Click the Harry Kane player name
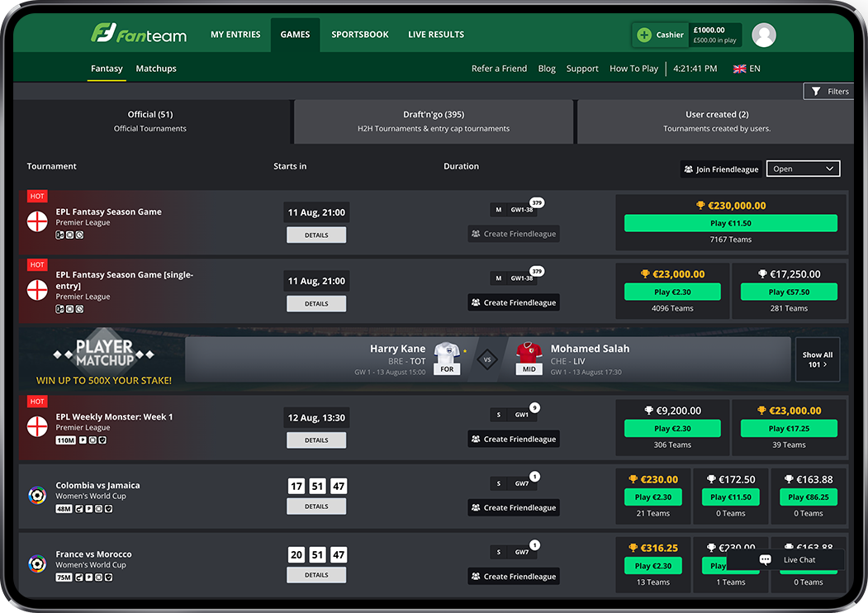 (x=397, y=349)
